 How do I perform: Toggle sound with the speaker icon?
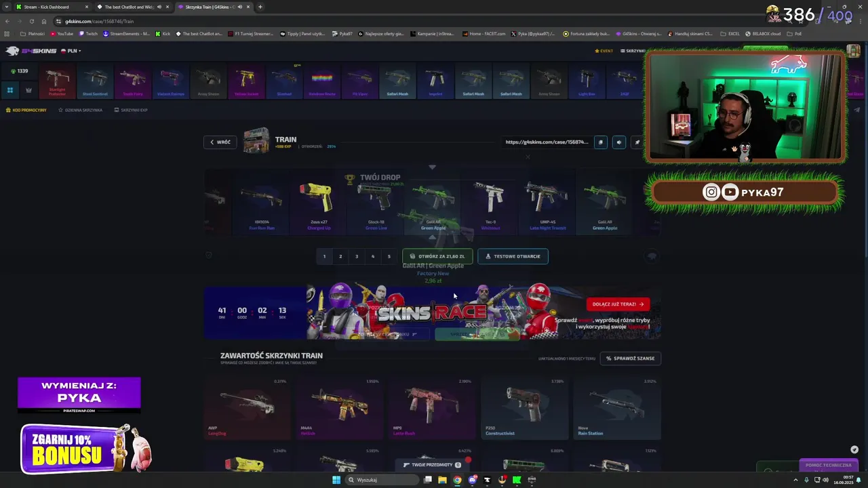point(618,142)
